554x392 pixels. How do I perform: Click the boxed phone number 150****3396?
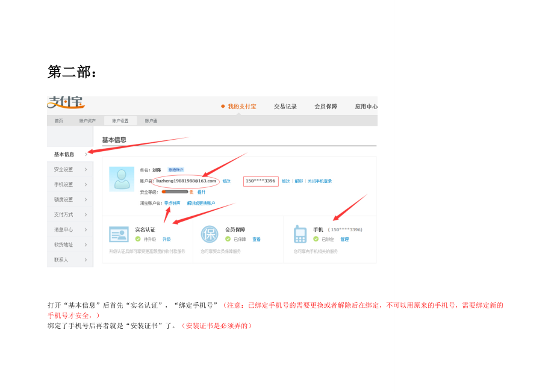pos(261,181)
